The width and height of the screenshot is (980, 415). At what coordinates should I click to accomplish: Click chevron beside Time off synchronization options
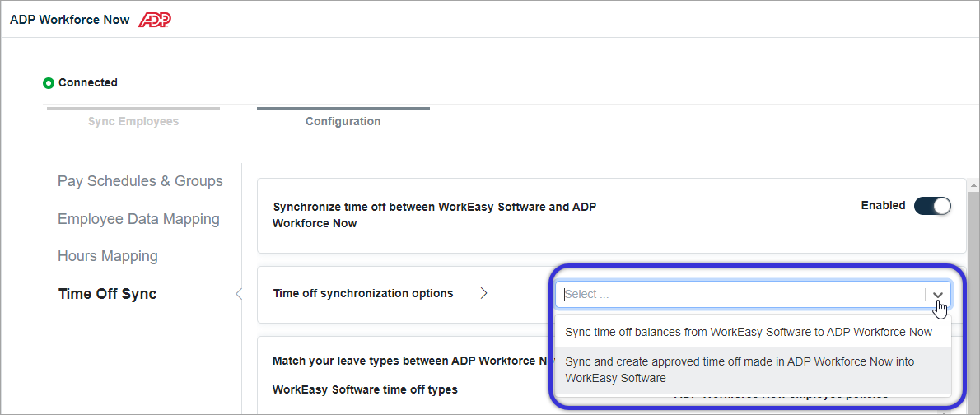pos(483,293)
